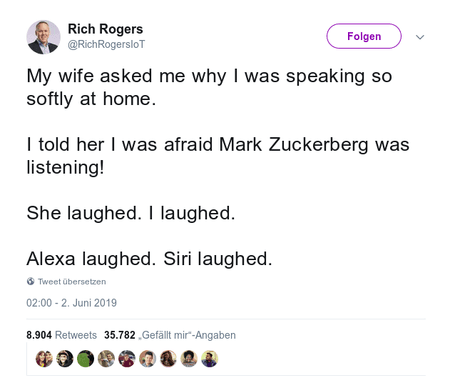Open the liker avatar with dark hat
This screenshot has height=378, width=450.
(65, 359)
